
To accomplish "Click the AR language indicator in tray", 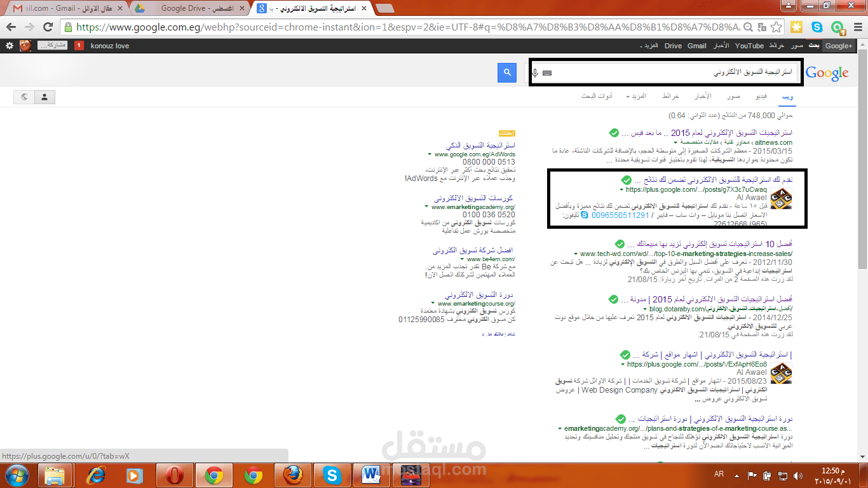I will [x=719, y=475].
